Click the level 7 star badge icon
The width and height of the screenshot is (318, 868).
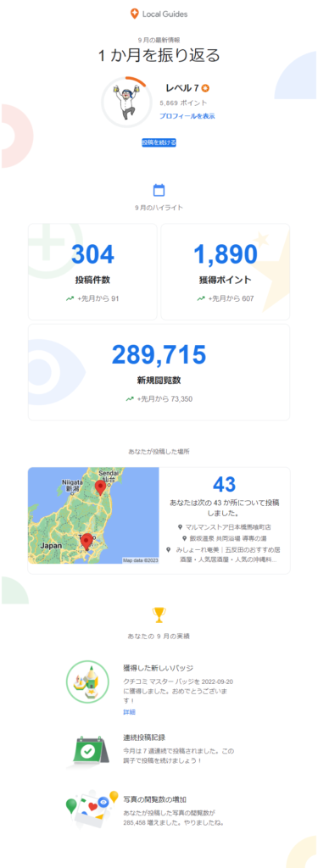tap(205, 88)
